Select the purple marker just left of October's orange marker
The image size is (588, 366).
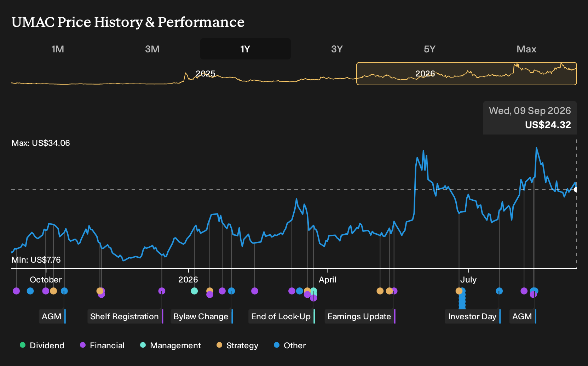coord(46,291)
